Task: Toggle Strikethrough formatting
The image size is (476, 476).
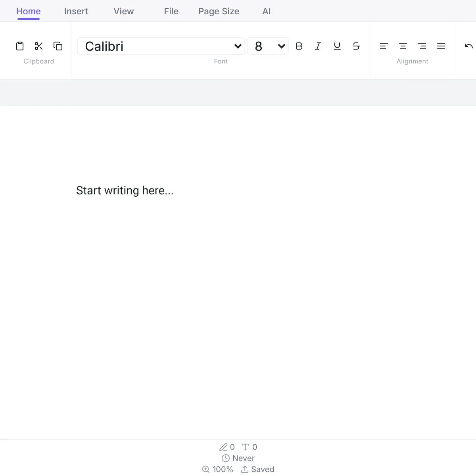Action: click(356, 46)
